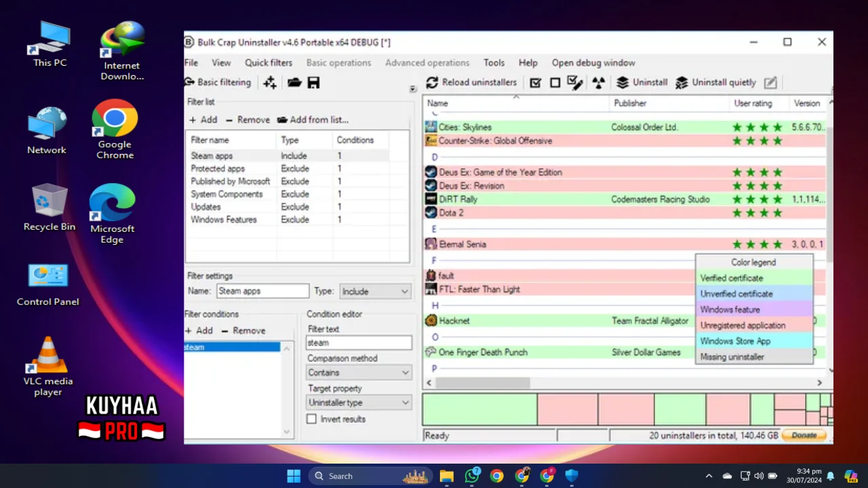Select the steam filter condition entry

[232, 347]
